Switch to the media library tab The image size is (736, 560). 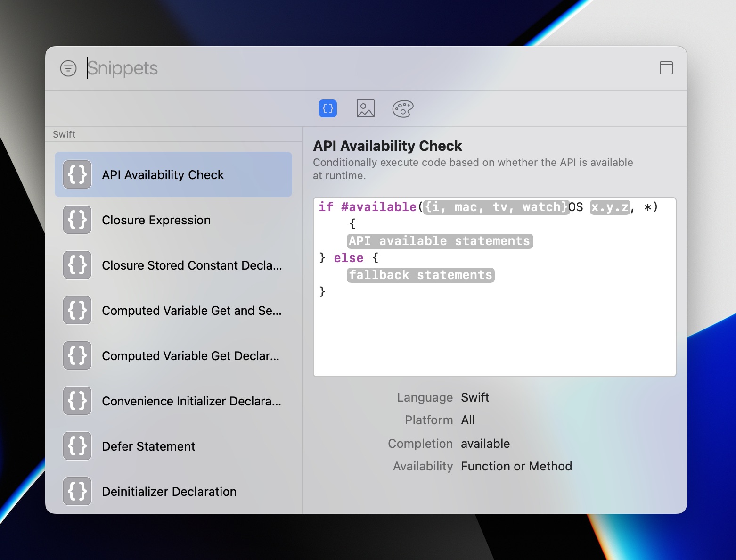pos(365,108)
